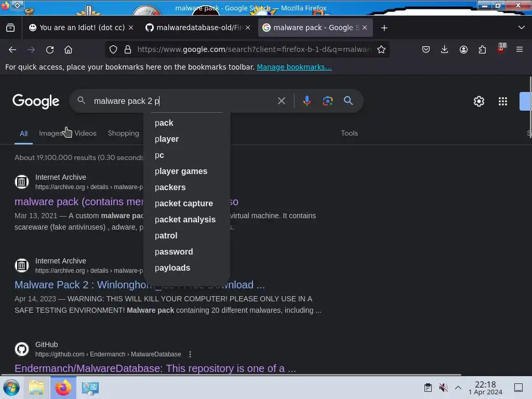The height and width of the screenshot is (399, 532).
Task: Open the Firefox home page
Action: point(68,49)
